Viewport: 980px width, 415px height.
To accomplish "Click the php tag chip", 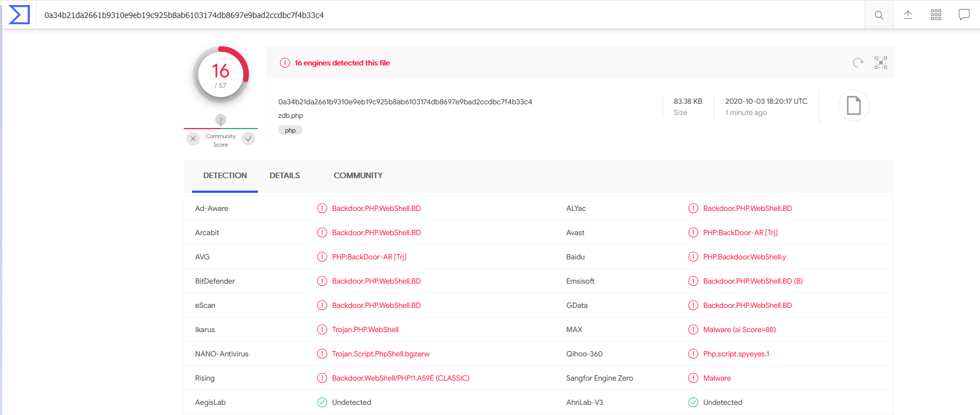I will click(x=290, y=130).
